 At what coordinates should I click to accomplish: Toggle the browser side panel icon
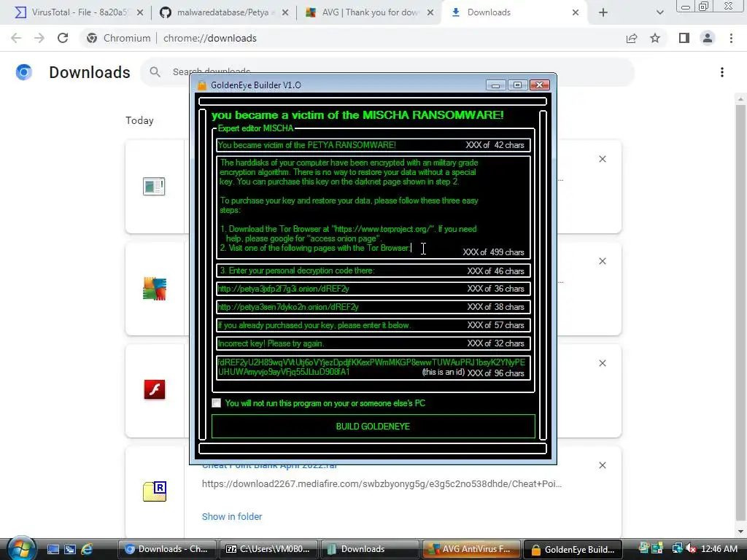(x=684, y=38)
